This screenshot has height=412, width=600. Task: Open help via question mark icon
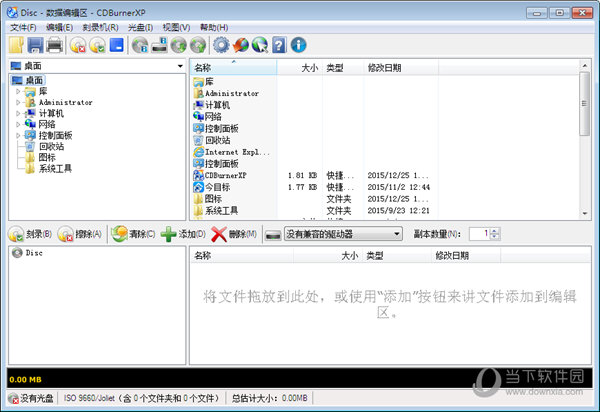(x=279, y=45)
